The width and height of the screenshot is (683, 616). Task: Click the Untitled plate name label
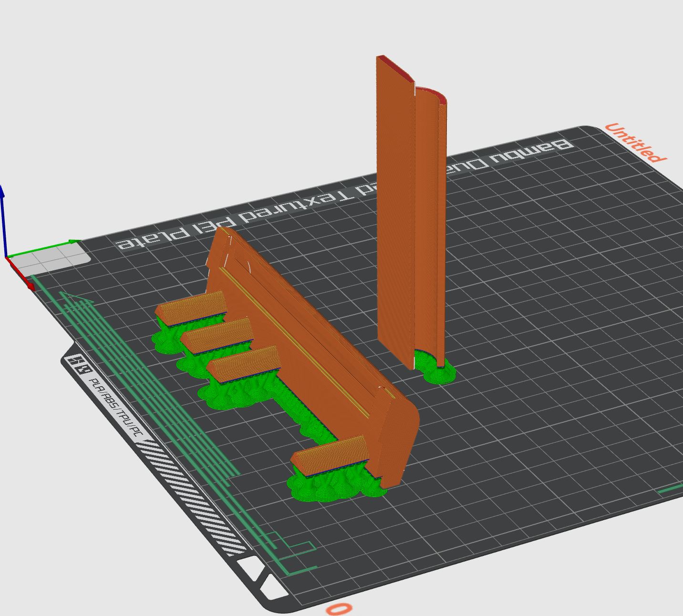(634, 143)
